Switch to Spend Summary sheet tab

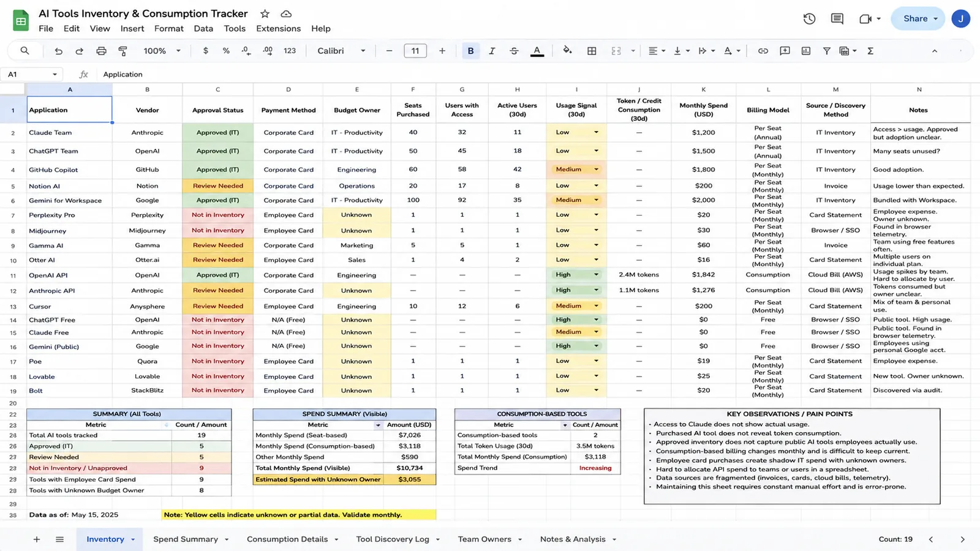186,539
